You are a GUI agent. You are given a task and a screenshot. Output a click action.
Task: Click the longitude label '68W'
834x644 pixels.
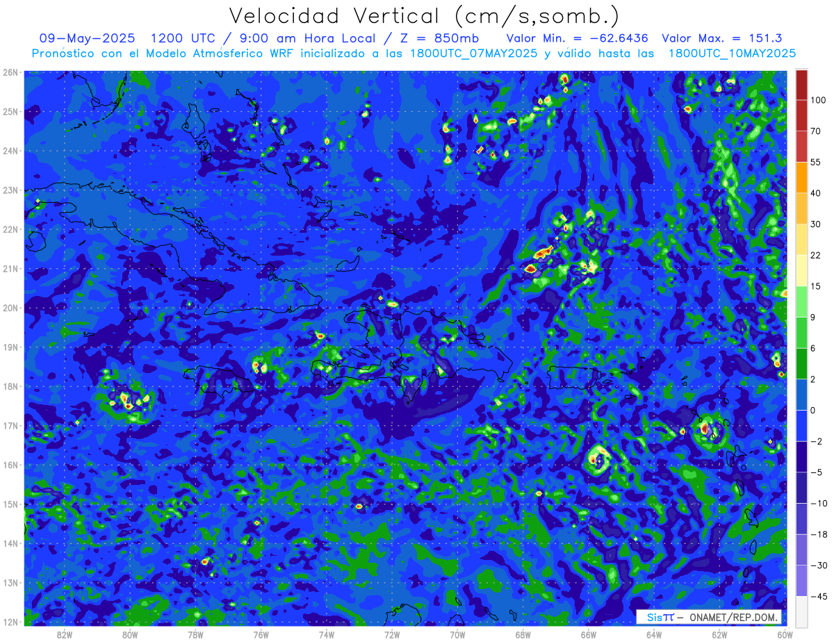523,634
